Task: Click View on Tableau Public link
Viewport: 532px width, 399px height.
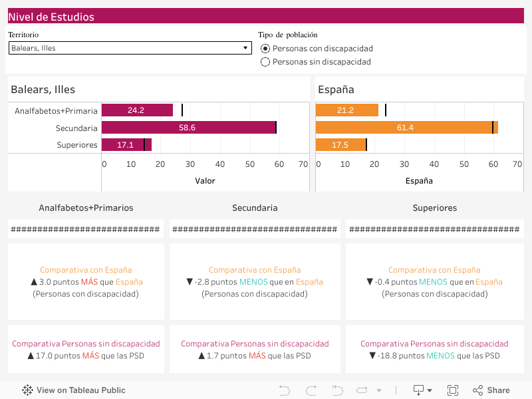Action: tap(80, 390)
